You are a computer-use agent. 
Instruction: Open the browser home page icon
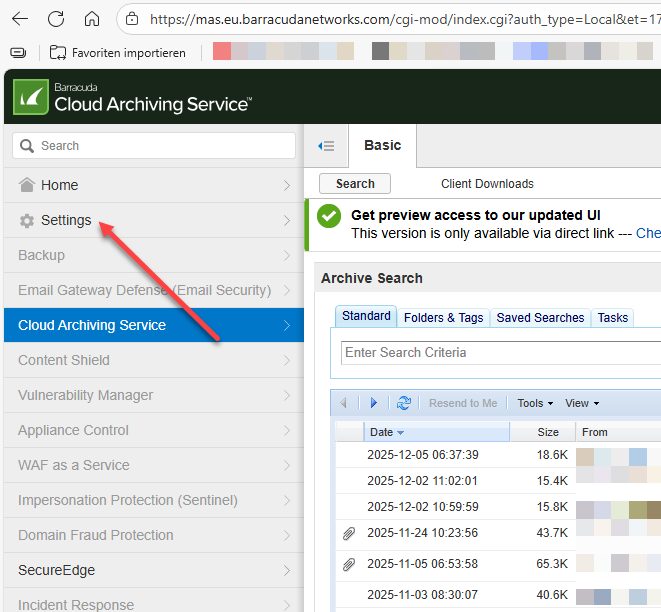92,19
